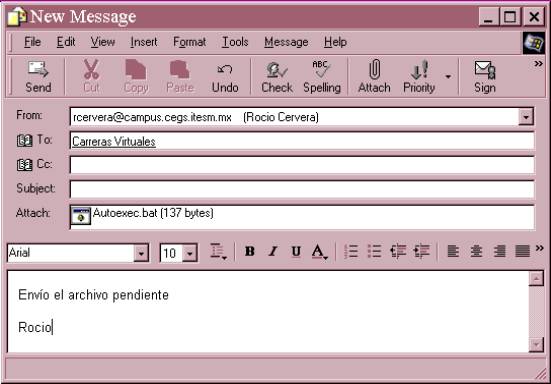Viewport: 551px width, 384px height.
Task: Select the Autoexec.bat attachment icon
Action: tap(80, 215)
